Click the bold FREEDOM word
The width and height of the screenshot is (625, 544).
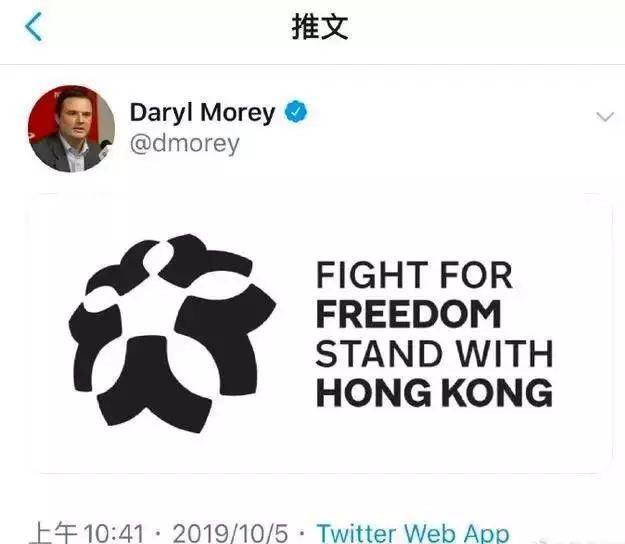[x=408, y=314]
